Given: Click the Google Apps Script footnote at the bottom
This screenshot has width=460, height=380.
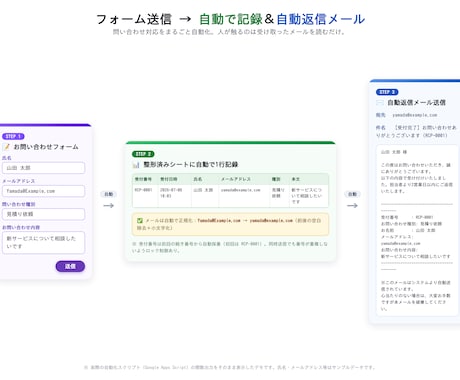Looking at the screenshot, I should coord(230,367).
